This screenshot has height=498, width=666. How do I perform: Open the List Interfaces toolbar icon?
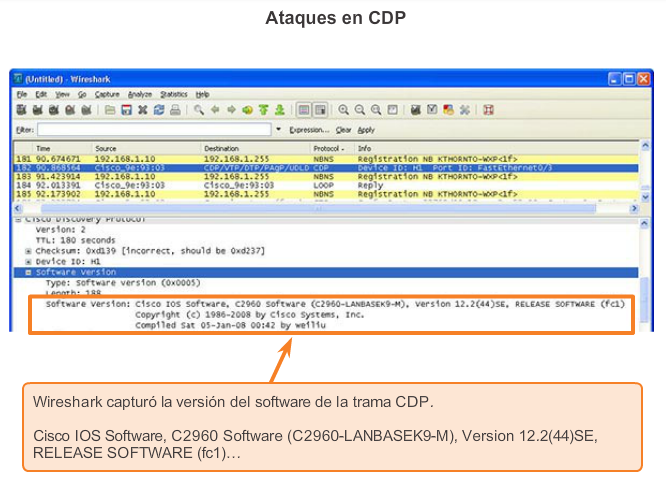click(21, 110)
